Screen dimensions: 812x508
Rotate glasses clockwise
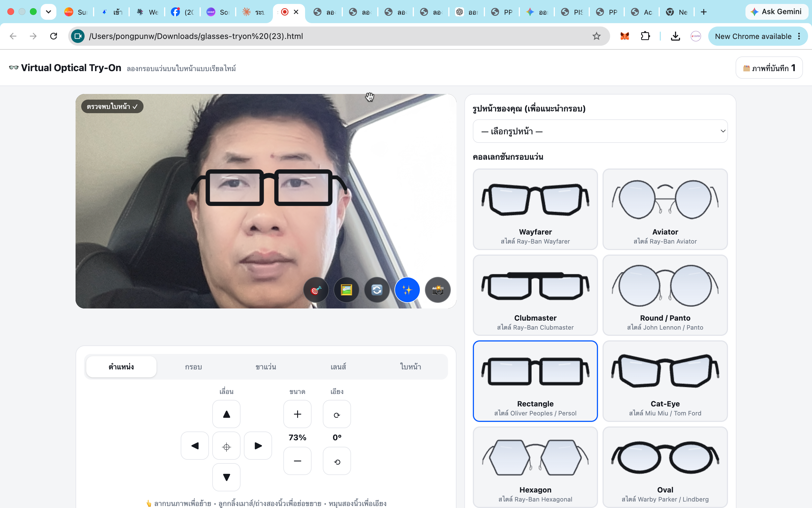coord(337,414)
